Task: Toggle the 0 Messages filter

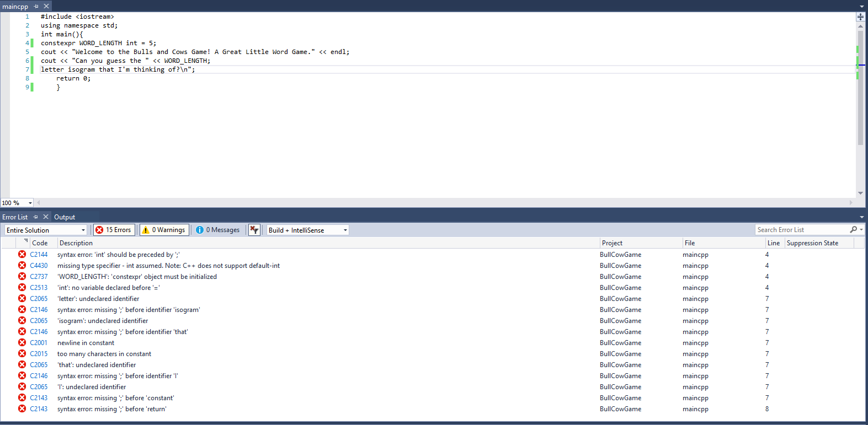Action: pos(219,230)
